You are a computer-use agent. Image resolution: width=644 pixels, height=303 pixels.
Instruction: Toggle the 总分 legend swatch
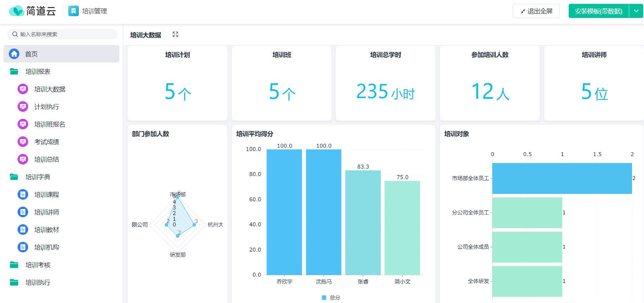324,298
